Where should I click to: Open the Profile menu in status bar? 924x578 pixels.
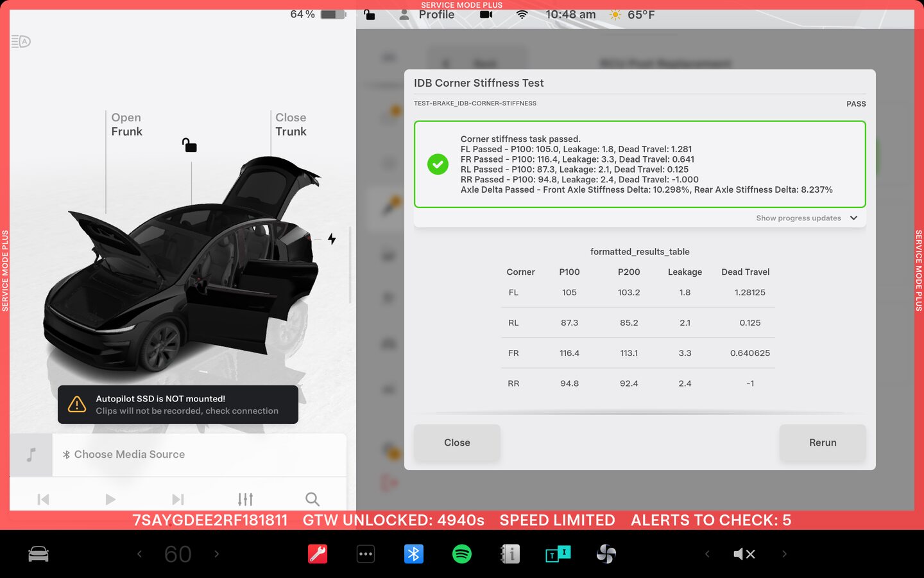[x=427, y=15]
